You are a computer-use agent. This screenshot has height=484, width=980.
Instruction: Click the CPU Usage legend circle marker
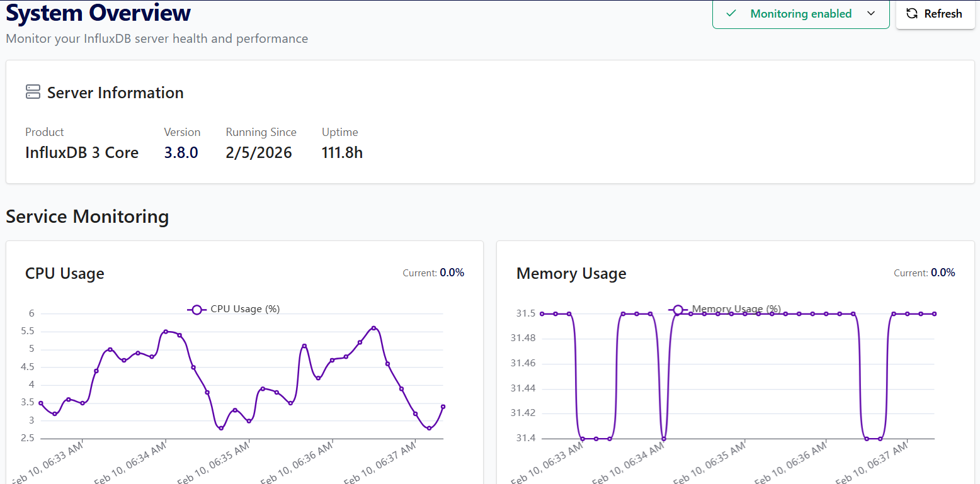click(197, 309)
